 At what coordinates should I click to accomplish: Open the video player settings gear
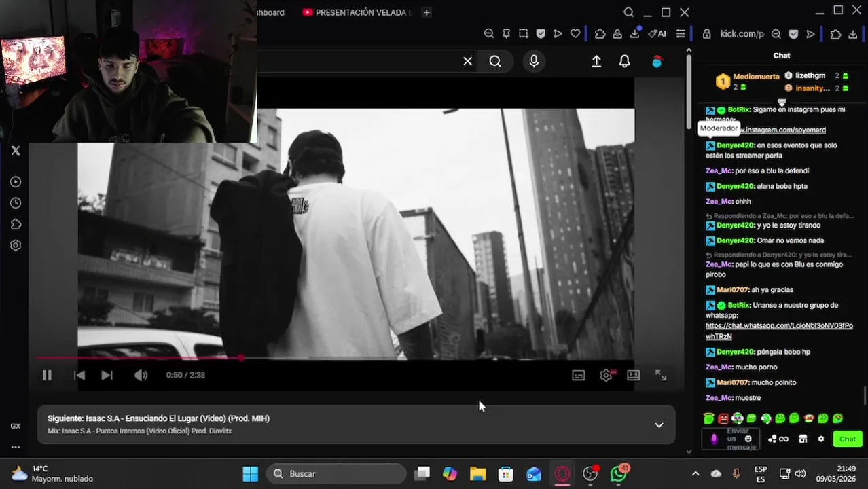point(606,375)
